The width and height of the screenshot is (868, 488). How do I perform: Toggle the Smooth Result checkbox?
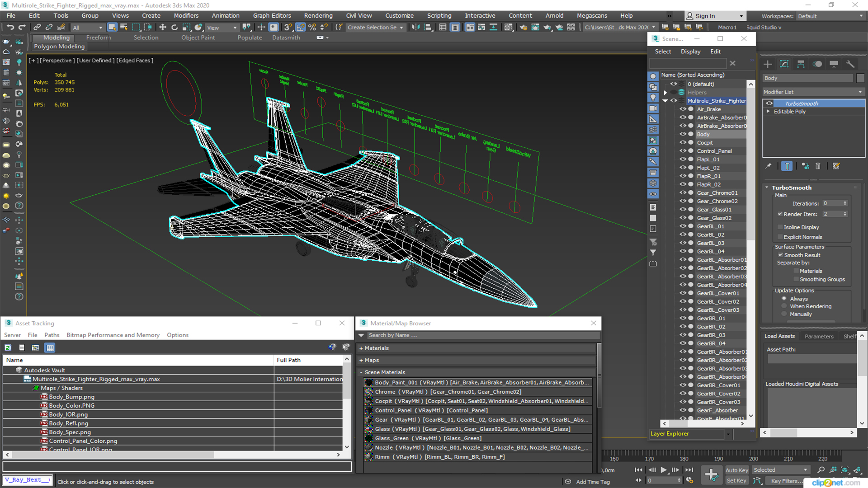pyautogui.click(x=780, y=255)
